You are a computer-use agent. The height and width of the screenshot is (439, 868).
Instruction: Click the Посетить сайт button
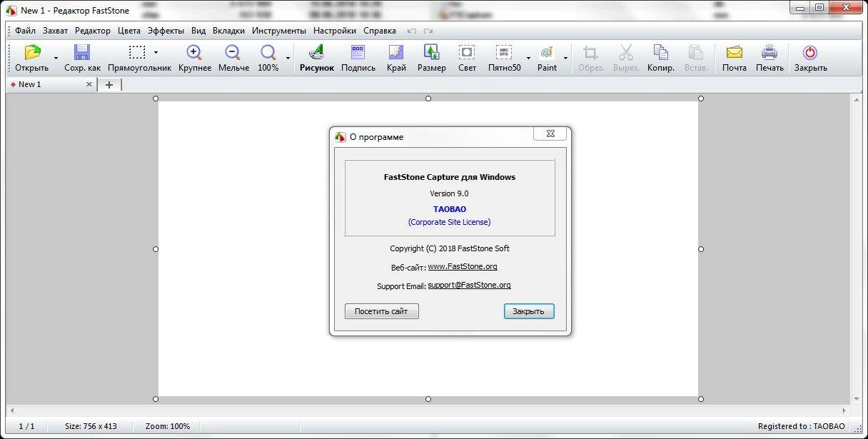click(x=381, y=311)
